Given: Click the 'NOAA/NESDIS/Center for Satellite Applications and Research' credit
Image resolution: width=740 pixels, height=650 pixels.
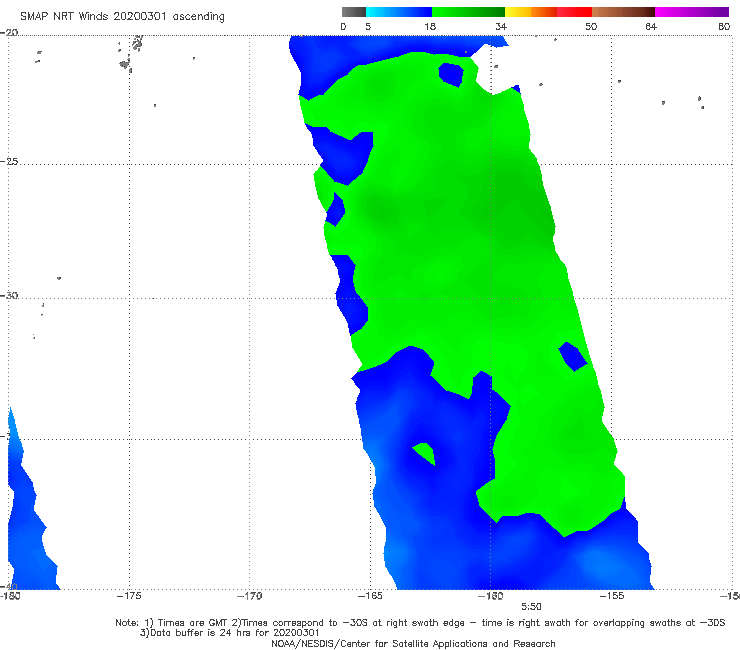Looking at the screenshot, I should point(413,644).
